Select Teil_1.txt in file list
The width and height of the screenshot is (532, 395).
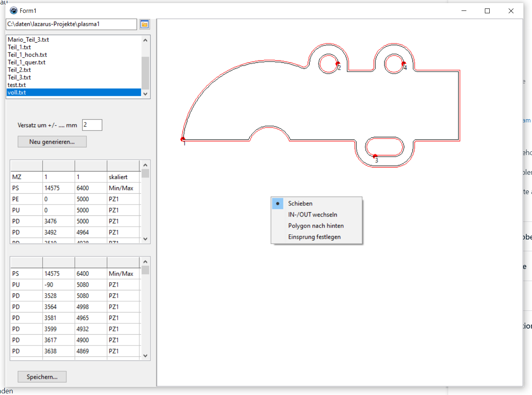point(74,47)
